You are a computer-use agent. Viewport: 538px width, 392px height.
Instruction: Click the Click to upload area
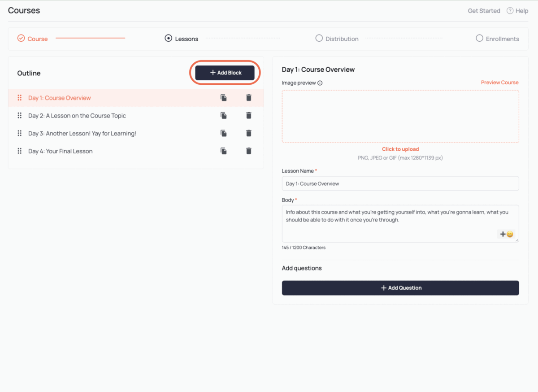tap(400, 149)
